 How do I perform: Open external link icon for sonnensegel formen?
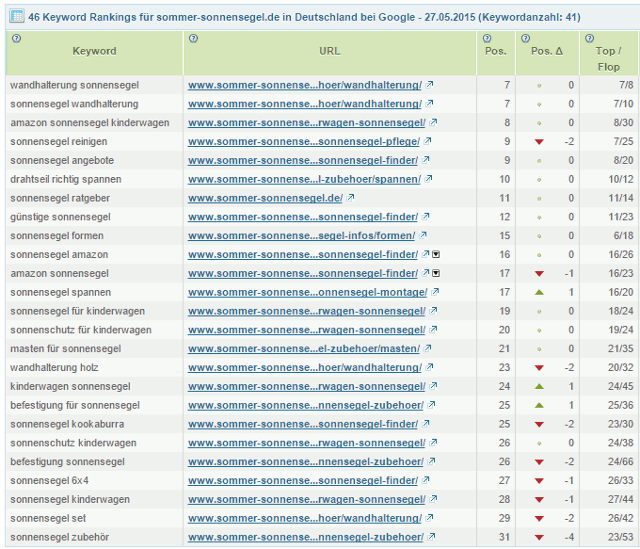click(424, 236)
